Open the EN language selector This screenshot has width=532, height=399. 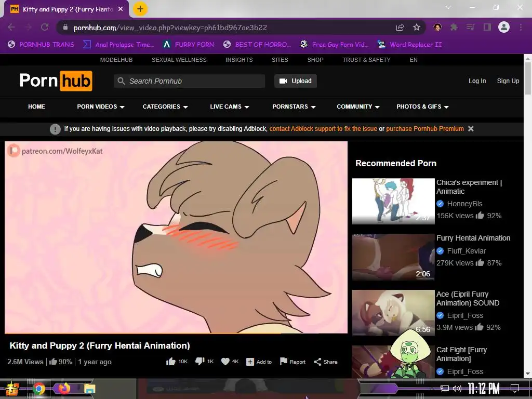click(x=413, y=60)
